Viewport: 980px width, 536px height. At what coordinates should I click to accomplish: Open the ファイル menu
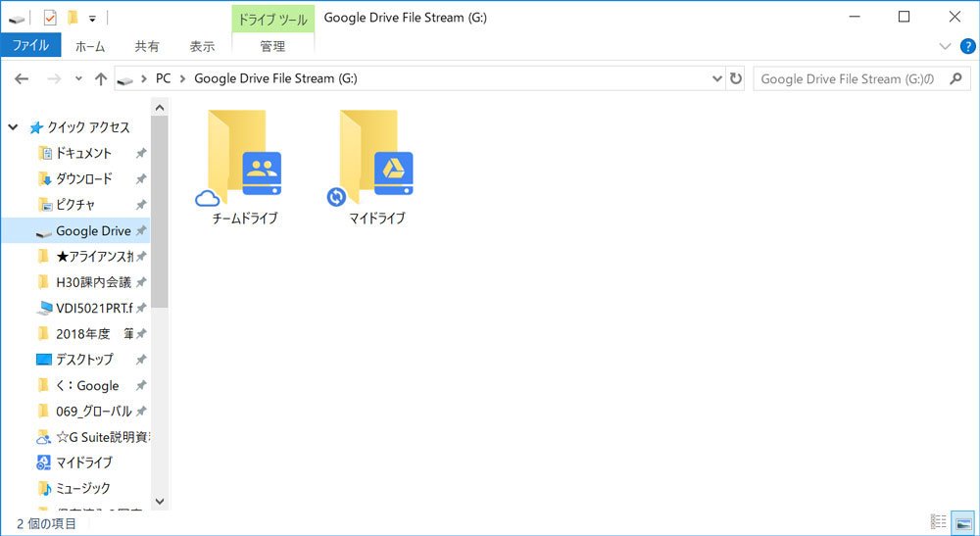point(30,46)
